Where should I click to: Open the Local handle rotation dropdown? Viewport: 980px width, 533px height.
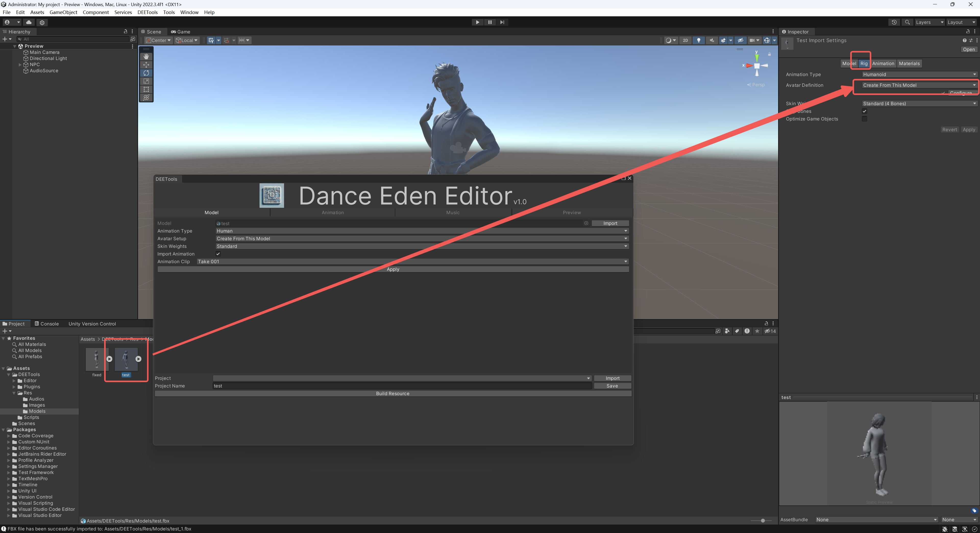point(187,40)
